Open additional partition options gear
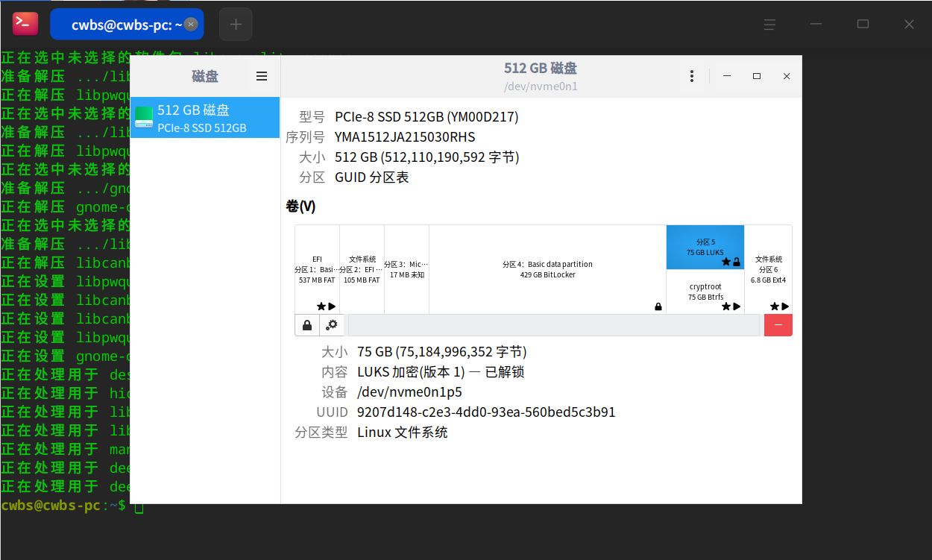The image size is (932, 560). pos(332,325)
